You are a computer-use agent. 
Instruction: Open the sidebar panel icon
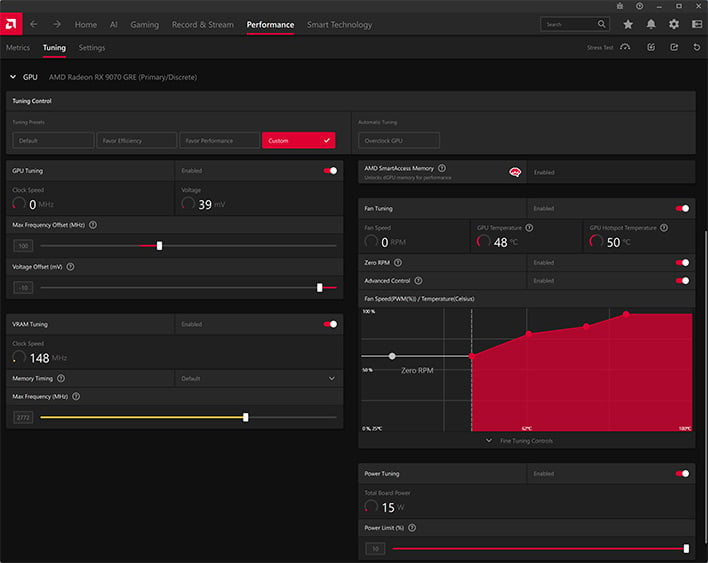[x=697, y=24]
